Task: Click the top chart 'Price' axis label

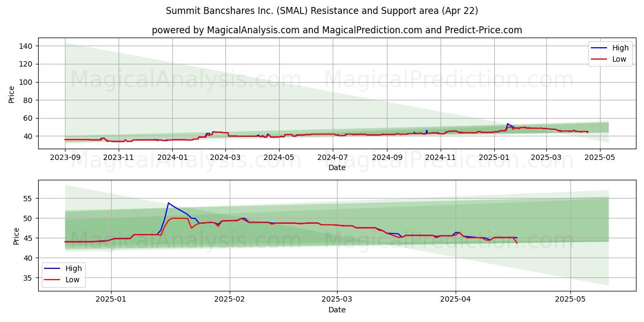Action: 12,94
